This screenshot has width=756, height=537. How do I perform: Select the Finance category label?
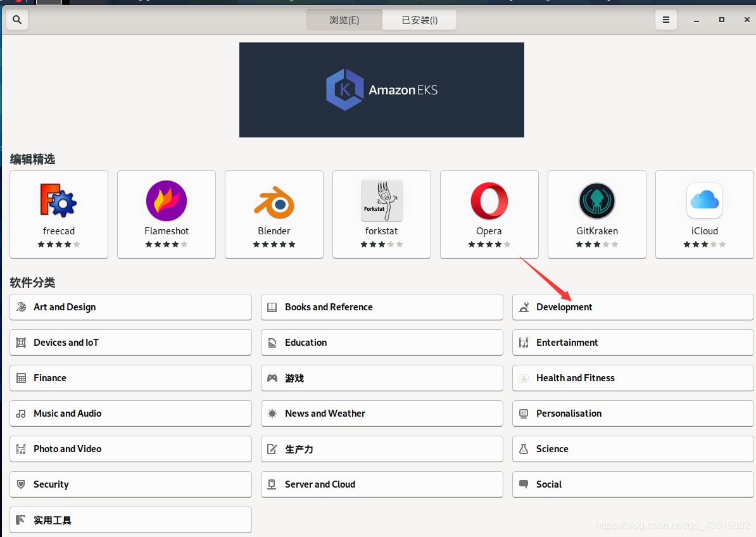click(49, 378)
